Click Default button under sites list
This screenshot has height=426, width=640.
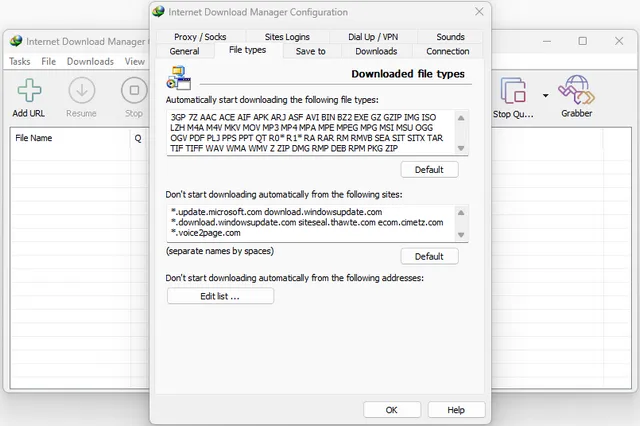click(428, 256)
